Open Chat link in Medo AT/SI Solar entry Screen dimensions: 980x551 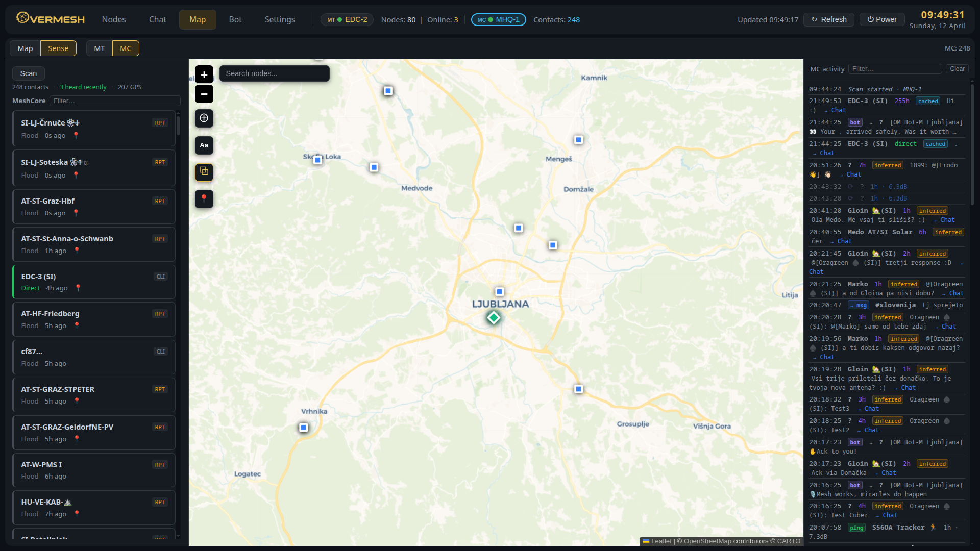pos(844,241)
